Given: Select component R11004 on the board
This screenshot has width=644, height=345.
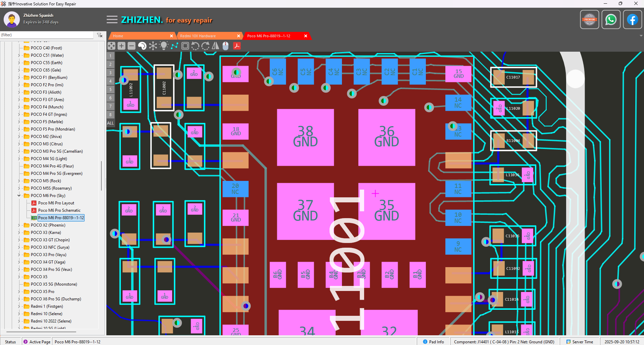Looking at the screenshot, I should click(x=513, y=141).
